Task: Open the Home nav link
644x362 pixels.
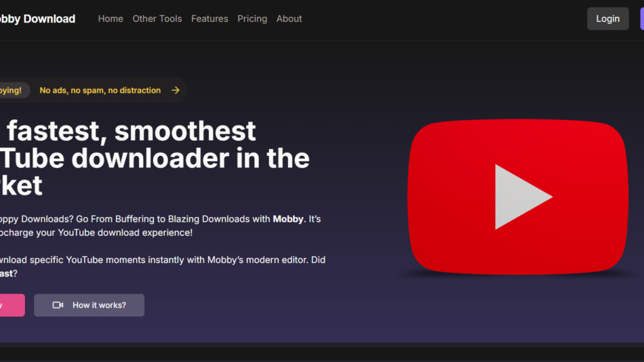Action: pyautogui.click(x=110, y=19)
